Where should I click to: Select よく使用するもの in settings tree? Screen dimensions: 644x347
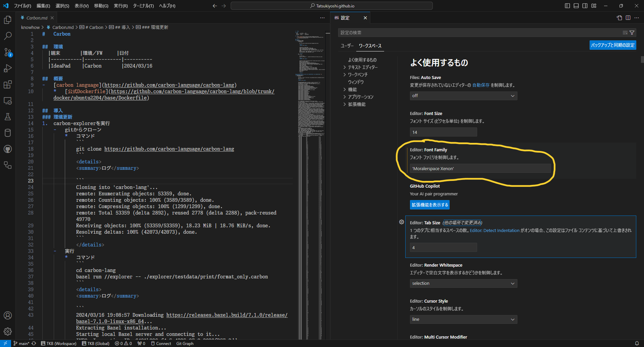[x=362, y=60]
